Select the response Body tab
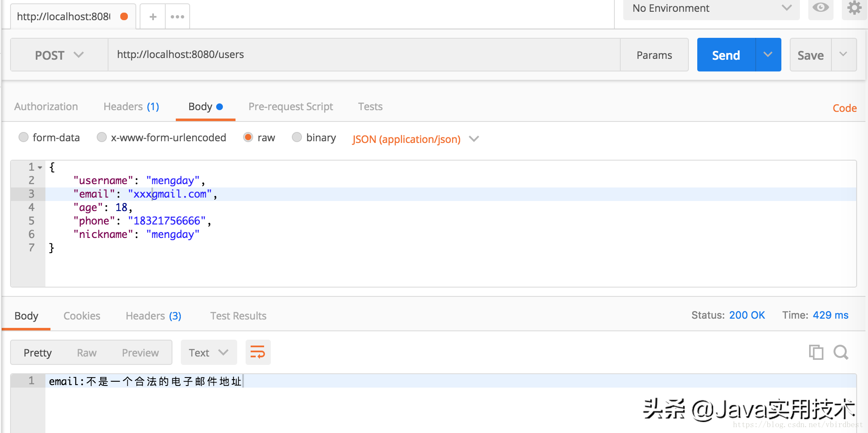 pos(26,316)
